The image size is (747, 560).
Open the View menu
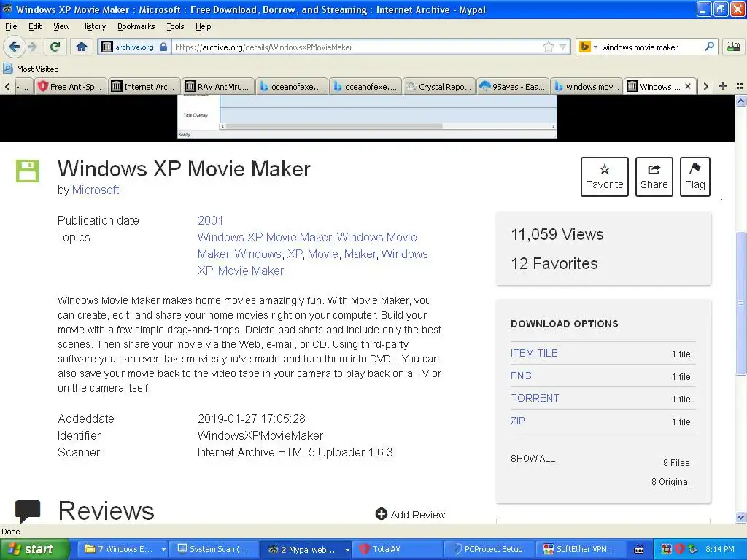click(61, 26)
